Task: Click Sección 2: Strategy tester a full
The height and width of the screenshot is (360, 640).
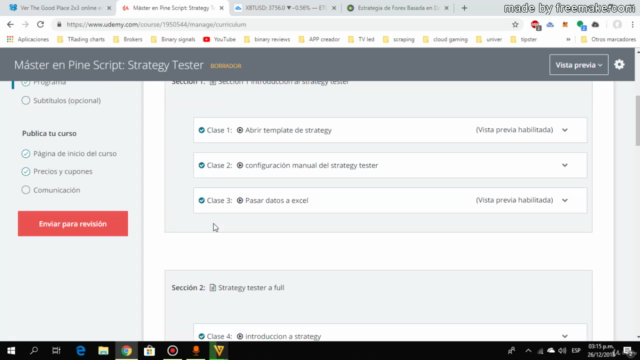Action: 228,287
